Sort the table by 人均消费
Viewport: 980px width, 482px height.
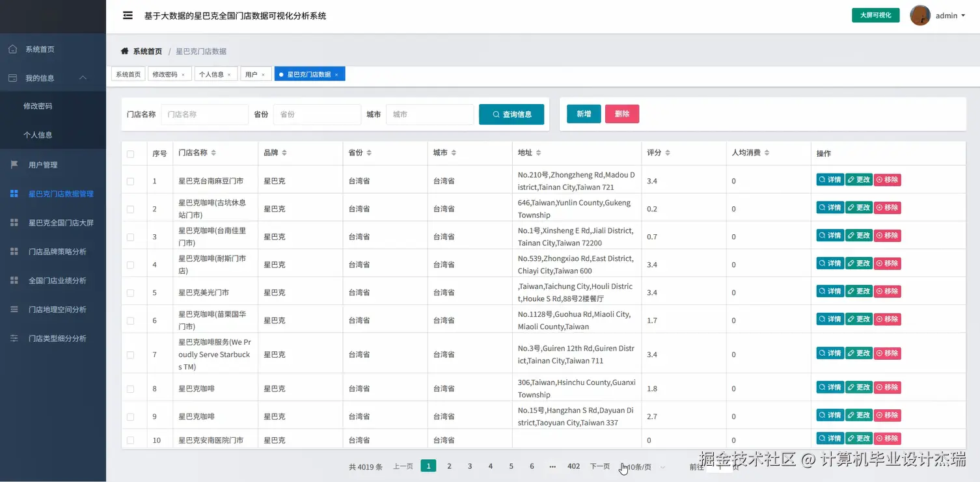tap(767, 153)
